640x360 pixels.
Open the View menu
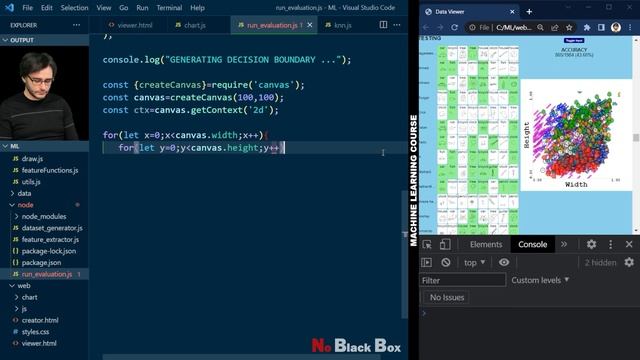[104, 8]
